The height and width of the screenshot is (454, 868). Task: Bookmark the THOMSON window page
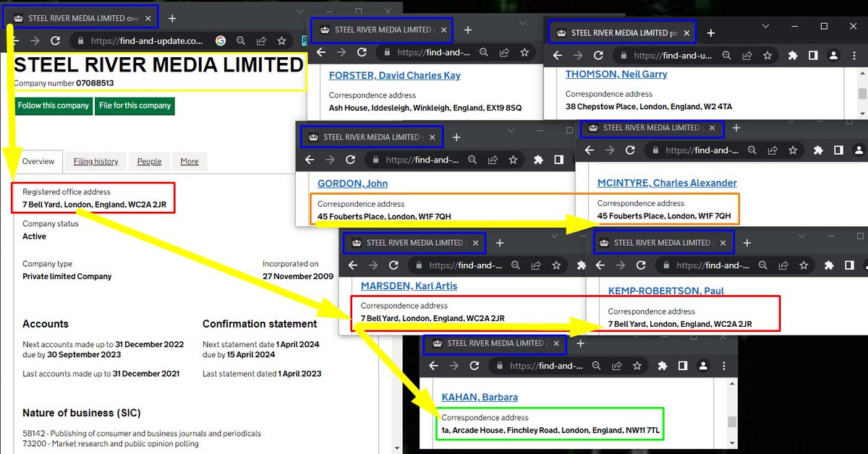767,55
